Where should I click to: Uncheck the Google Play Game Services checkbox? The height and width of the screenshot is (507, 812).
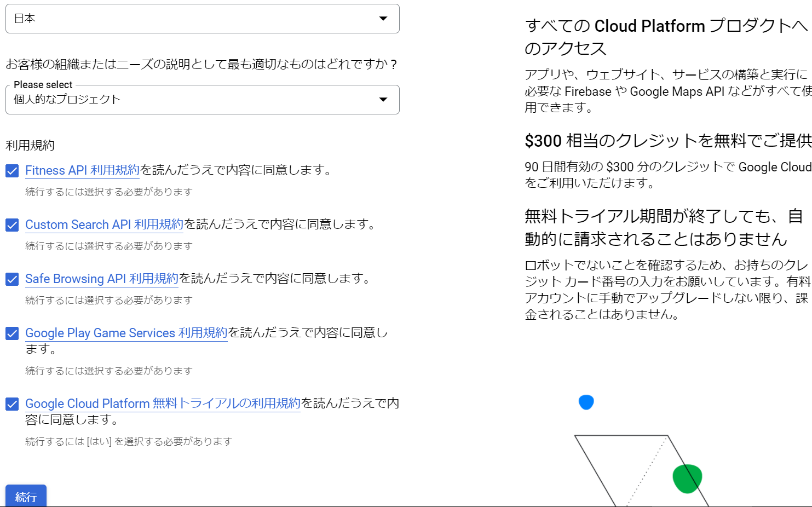12,333
